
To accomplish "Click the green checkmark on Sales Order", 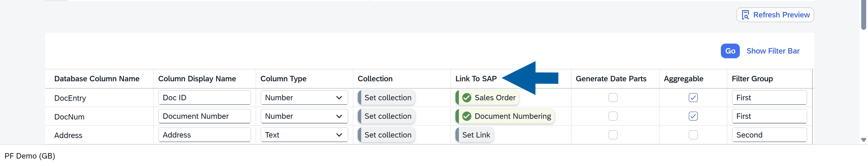I will pyautogui.click(x=466, y=98).
